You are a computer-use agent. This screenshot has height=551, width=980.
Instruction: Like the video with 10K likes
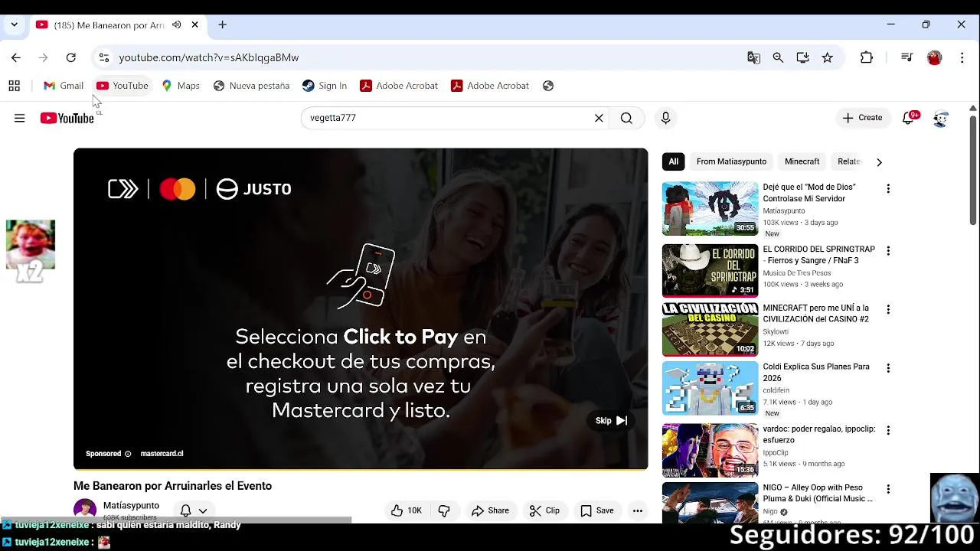407,510
